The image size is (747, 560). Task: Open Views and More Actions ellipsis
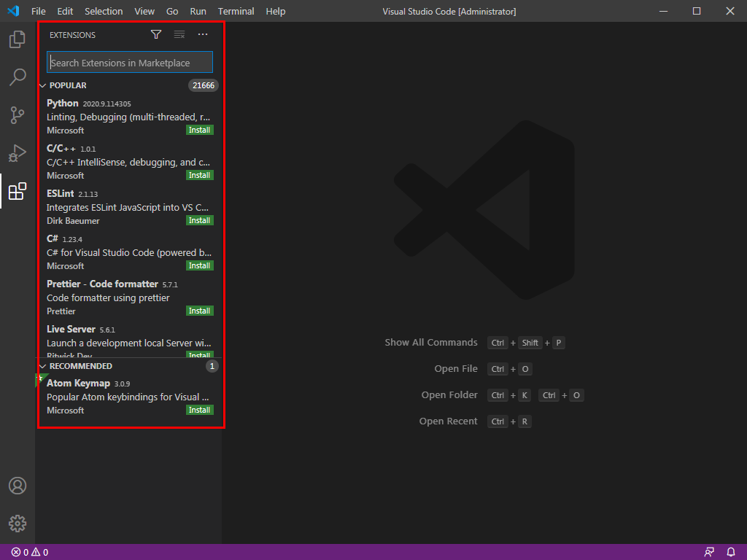pyautogui.click(x=203, y=34)
